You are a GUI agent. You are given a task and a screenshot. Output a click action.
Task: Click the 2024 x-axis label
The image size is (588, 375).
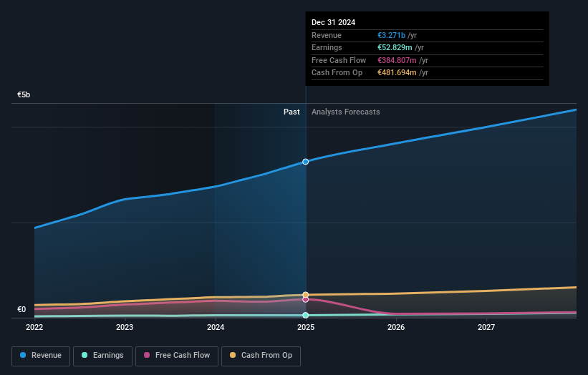216,328
